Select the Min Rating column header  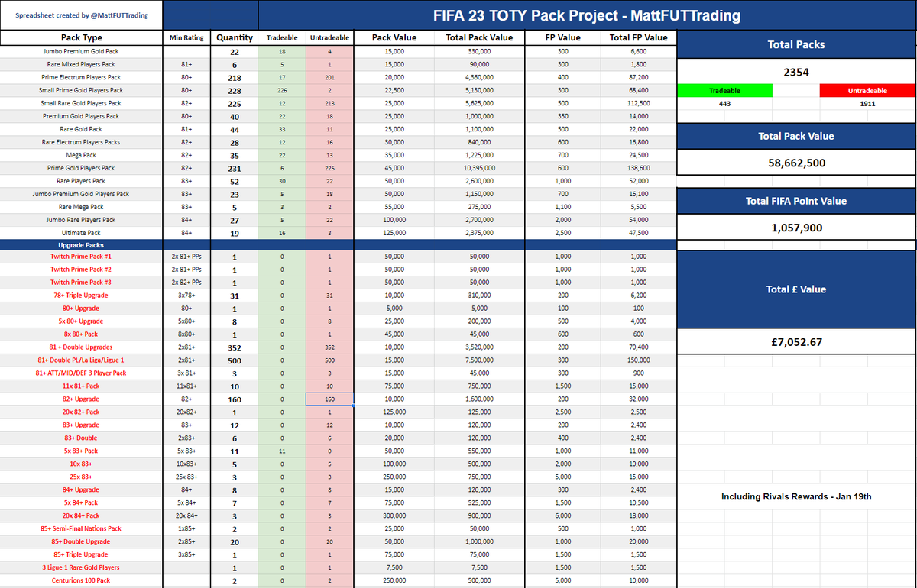[x=186, y=37]
